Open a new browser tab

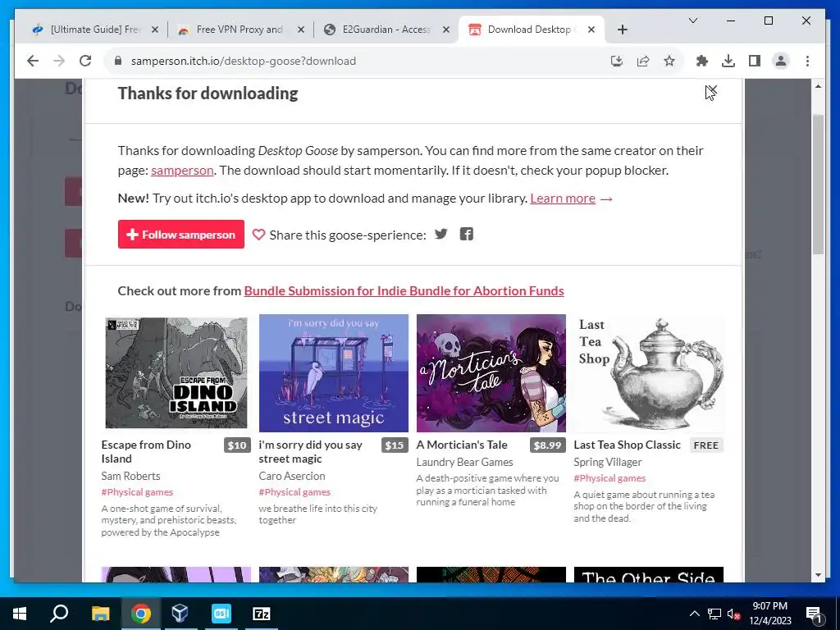click(x=622, y=30)
